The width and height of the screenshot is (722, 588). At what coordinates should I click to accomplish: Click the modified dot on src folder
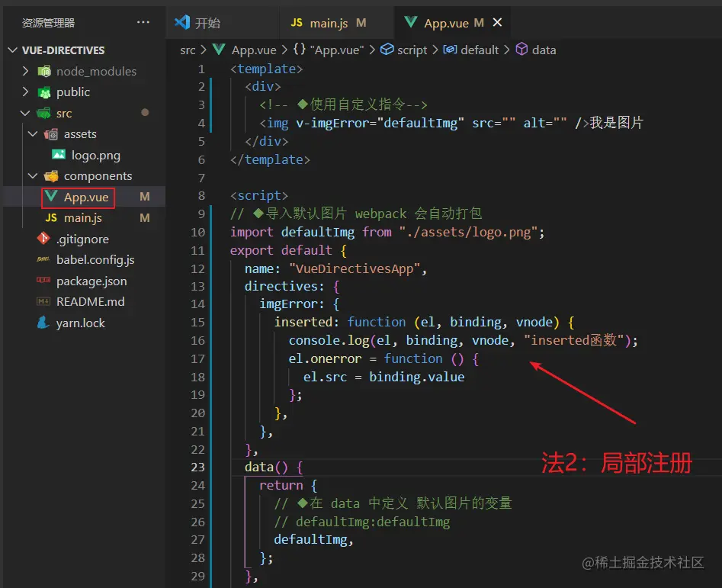145,112
